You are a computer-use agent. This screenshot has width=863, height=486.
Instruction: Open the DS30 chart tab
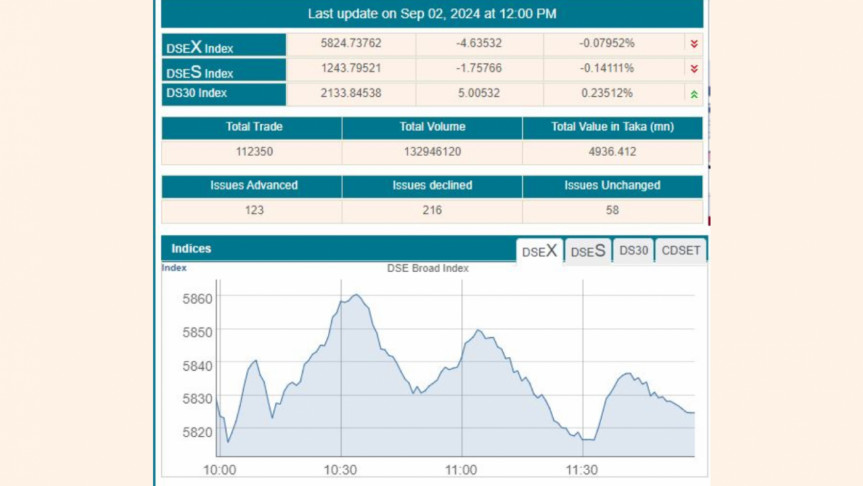(x=633, y=251)
